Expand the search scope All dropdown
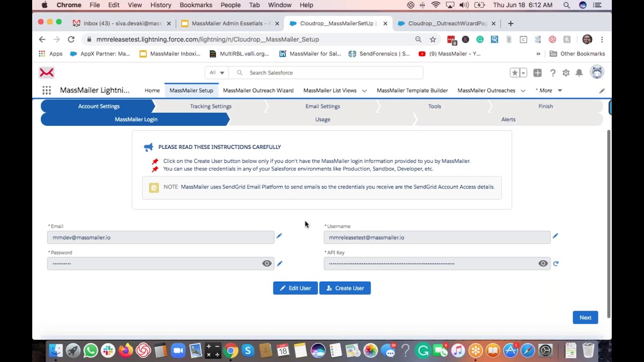 point(217,73)
